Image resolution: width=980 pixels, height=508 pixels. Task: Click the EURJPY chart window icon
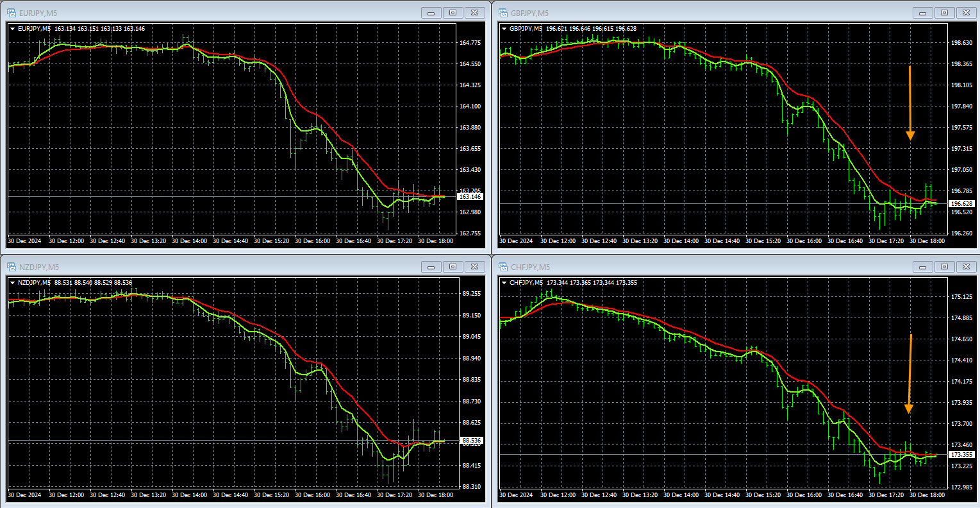(x=11, y=12)
